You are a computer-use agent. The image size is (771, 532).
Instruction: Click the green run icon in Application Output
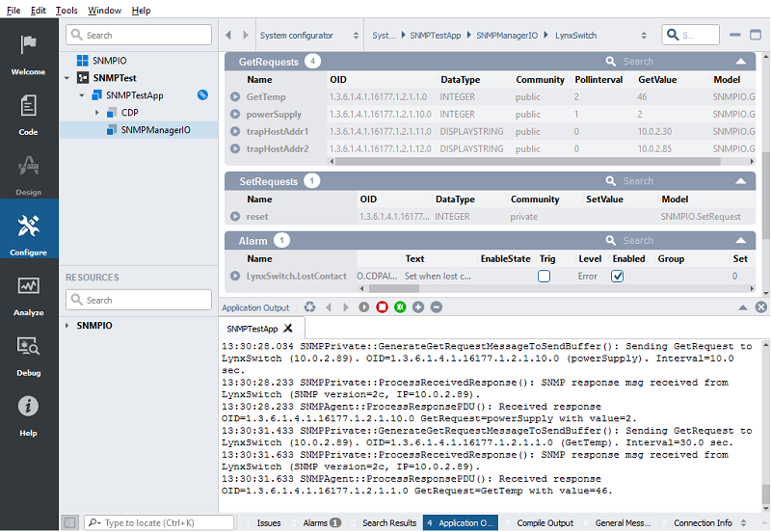click(x=400, y=307)
